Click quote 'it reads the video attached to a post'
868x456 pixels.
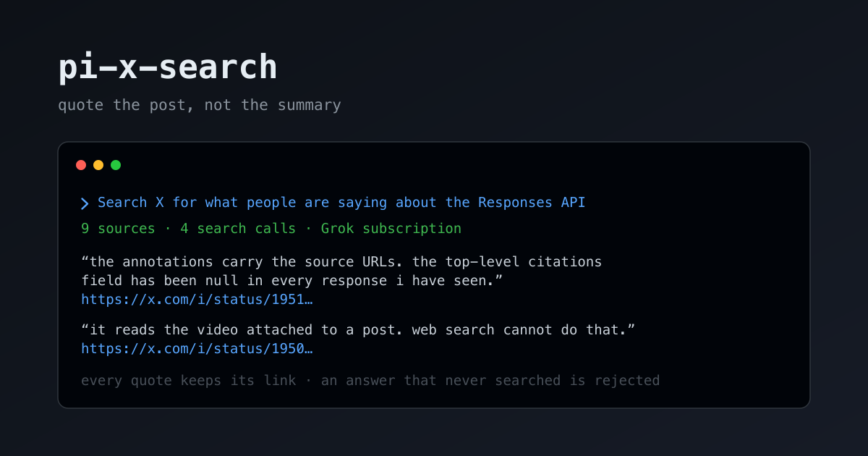point(358,330)
